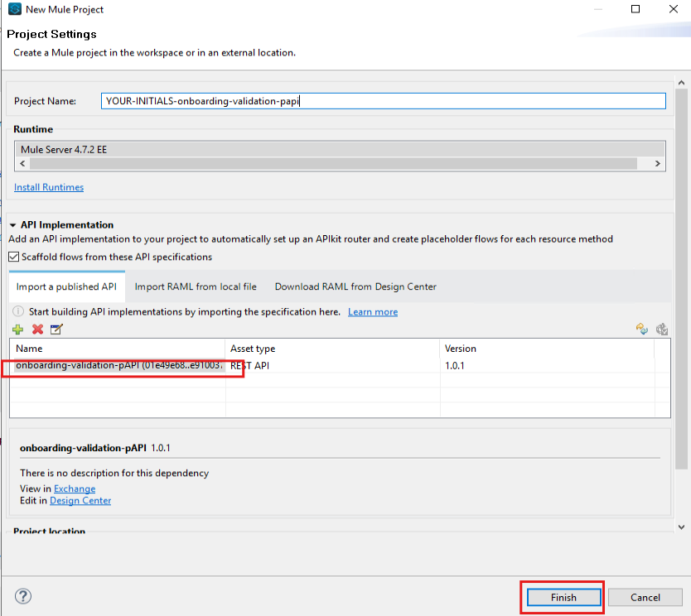Viewport: 691px width, 616px height.
Task: Switch to Import RAML from local file tab
Action: (x=196, y=286)
